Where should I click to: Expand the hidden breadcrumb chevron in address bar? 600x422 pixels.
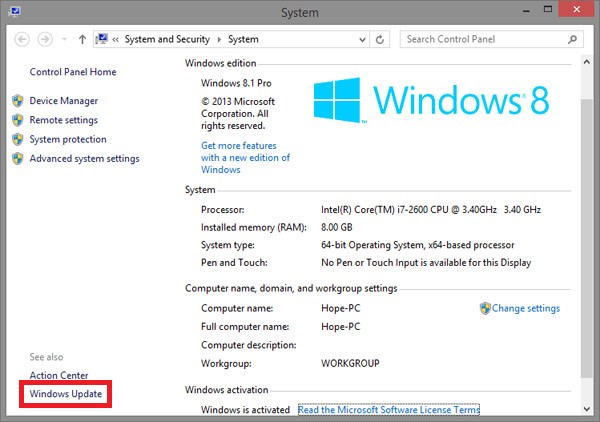click(115, 39)
